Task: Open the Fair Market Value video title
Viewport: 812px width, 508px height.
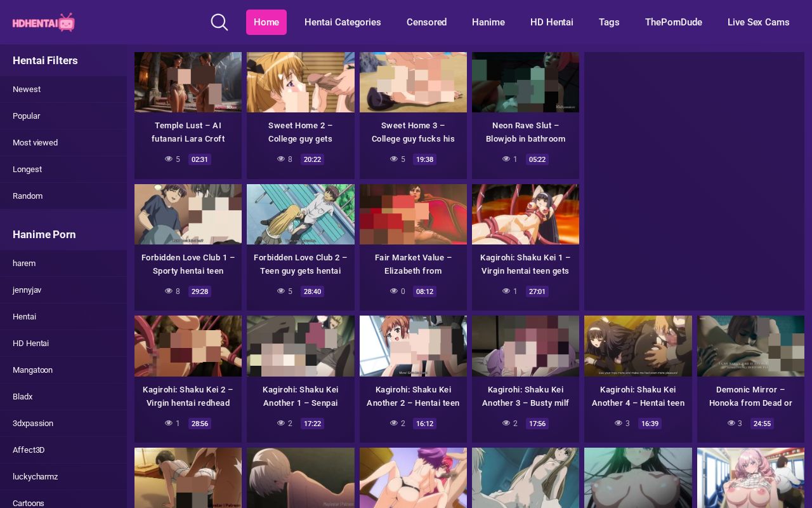Action: tap(413, 264)
